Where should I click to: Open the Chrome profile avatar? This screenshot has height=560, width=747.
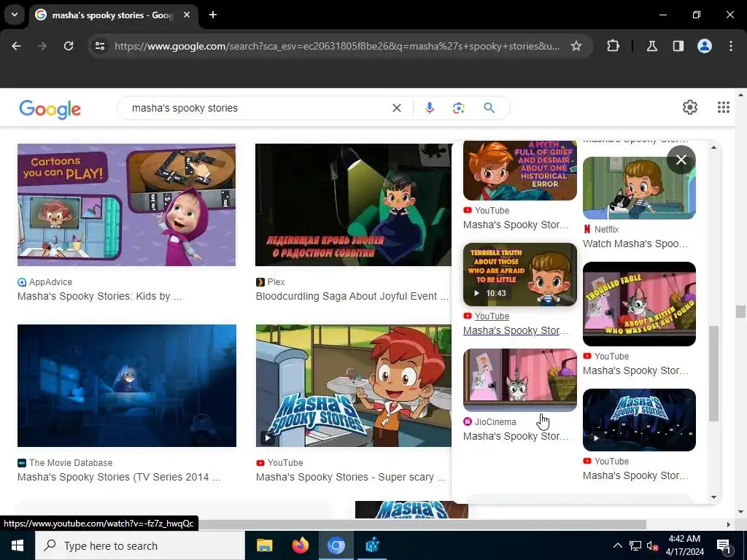point(705,46)
